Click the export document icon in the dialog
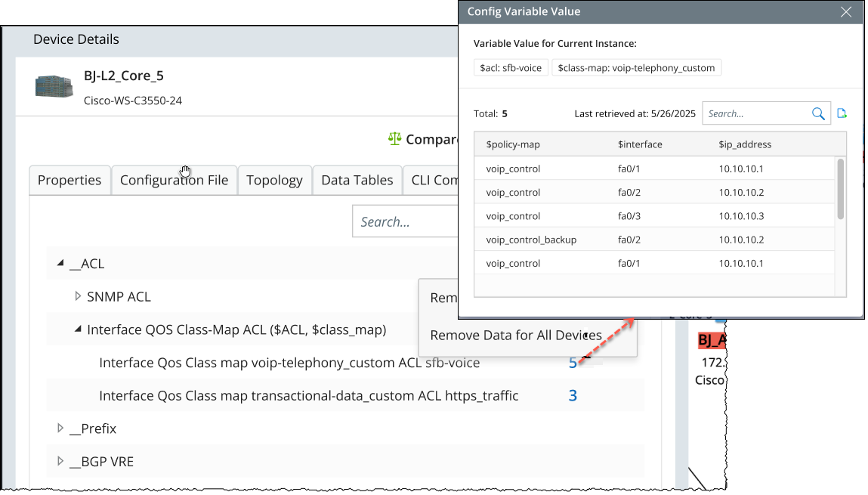The height and width of the screenshot is (495, 868). tap(842, 113)
